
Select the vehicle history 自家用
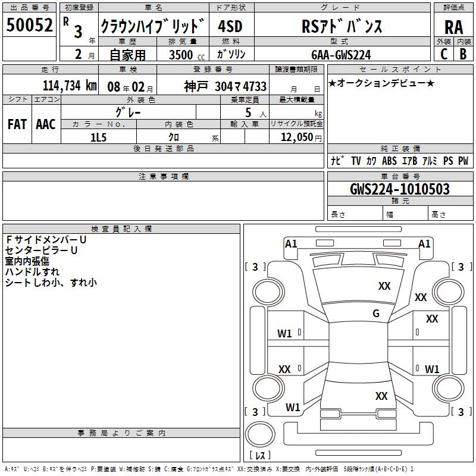127,55
